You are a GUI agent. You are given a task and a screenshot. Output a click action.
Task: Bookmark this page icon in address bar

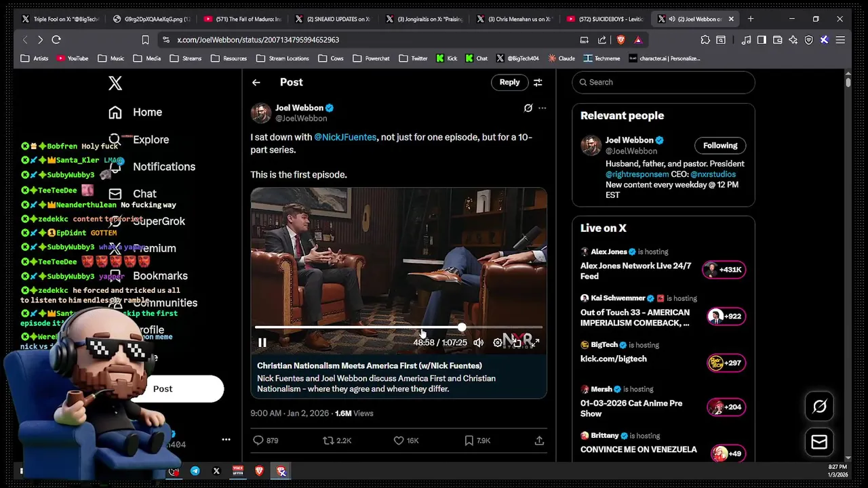[145, 40]
